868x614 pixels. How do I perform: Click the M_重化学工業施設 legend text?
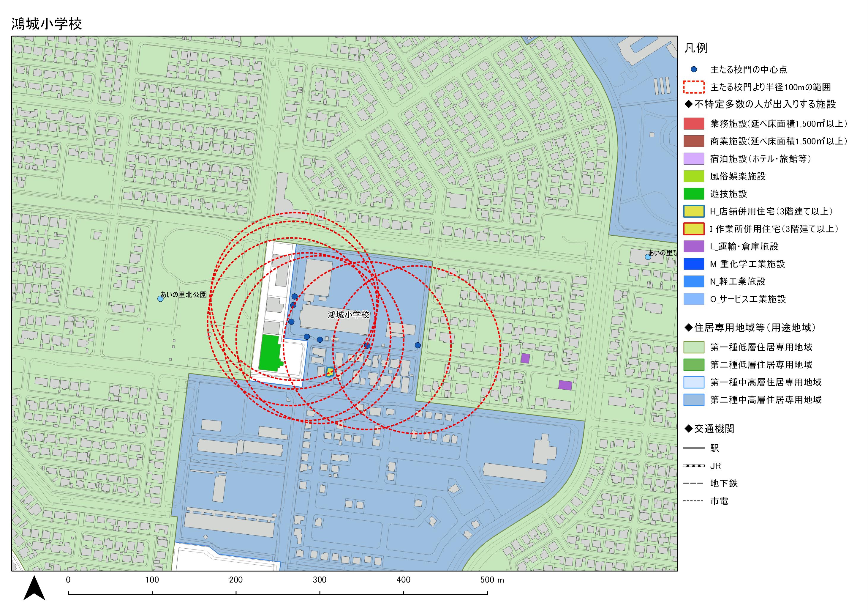click(x=747, y=264)
